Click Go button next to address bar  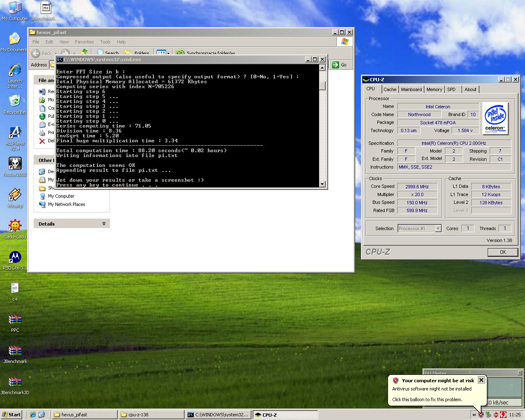[339, 65]
